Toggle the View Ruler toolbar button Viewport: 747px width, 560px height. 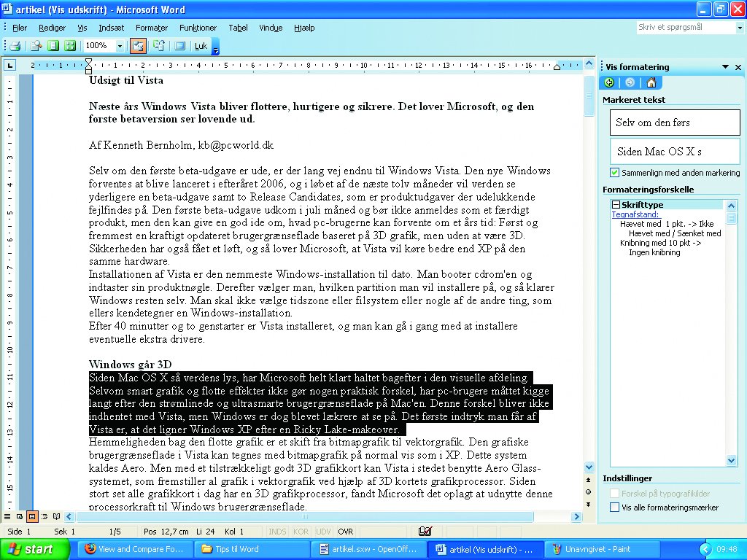(138, 46)
